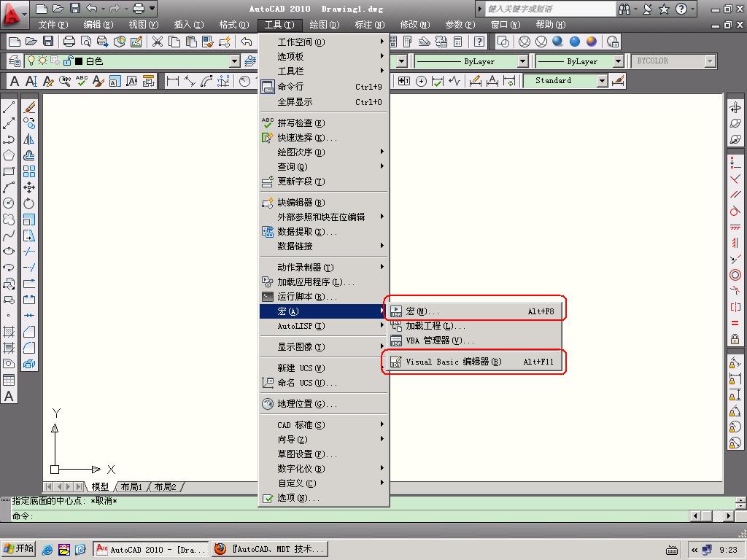
Task: Select the Chamfer modify tool
Action: tap(29, 332)
